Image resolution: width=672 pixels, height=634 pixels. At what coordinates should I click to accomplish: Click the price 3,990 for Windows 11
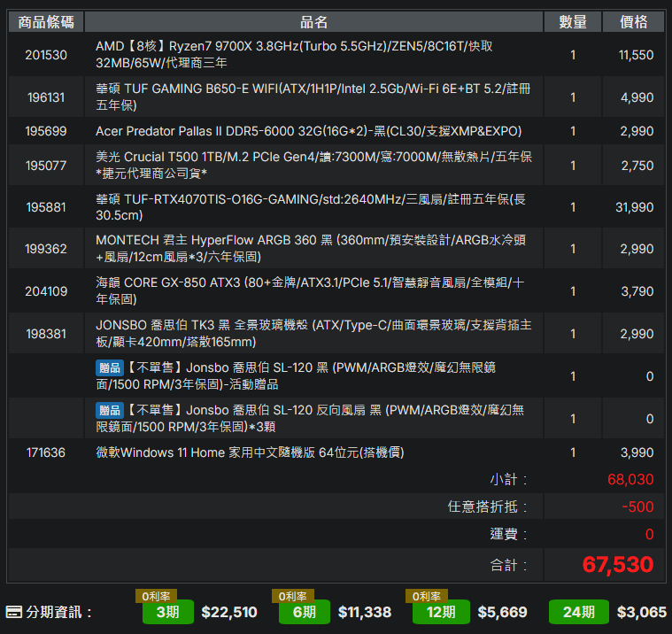(x=637, y=452)
